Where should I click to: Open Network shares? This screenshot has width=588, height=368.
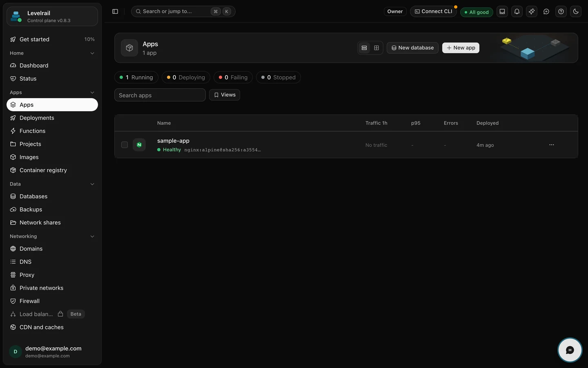(52, 222)
